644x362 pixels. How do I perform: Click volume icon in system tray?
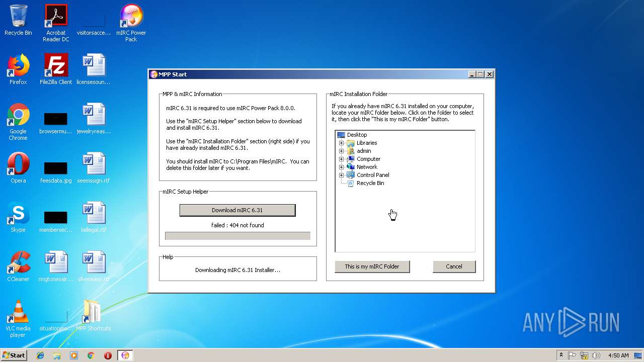coord(596,355)
